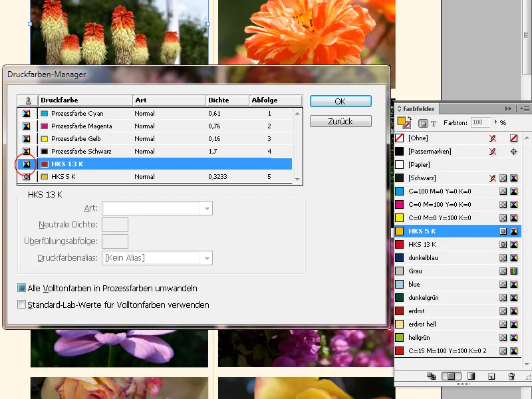Click the 'Formatting affects container' icon
532x399 pixels.
tap(422, 122)
